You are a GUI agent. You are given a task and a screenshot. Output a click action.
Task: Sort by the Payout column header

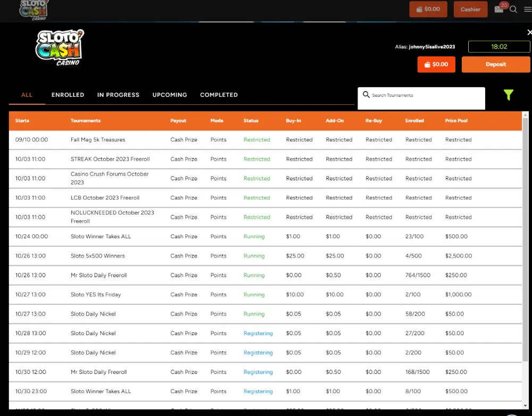(178, 120)
